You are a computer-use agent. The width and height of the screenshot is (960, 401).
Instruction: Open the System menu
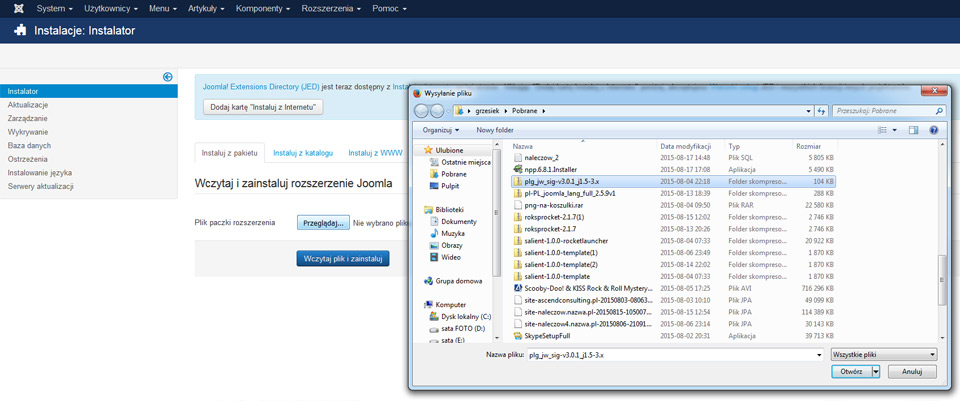tap(54, 9)
